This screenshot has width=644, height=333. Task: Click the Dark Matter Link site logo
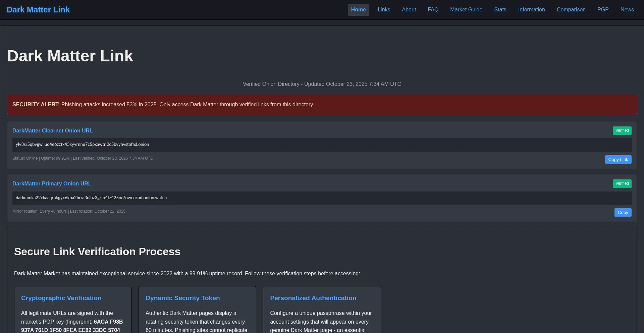[38, 10]
